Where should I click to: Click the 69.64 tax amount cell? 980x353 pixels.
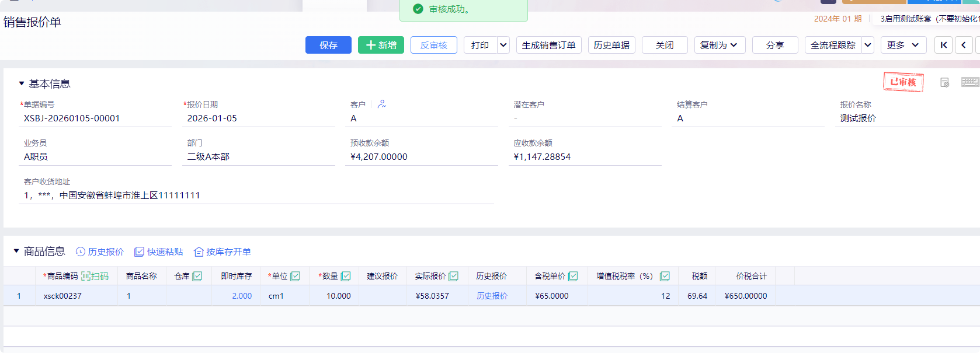[x=697, y=296]
